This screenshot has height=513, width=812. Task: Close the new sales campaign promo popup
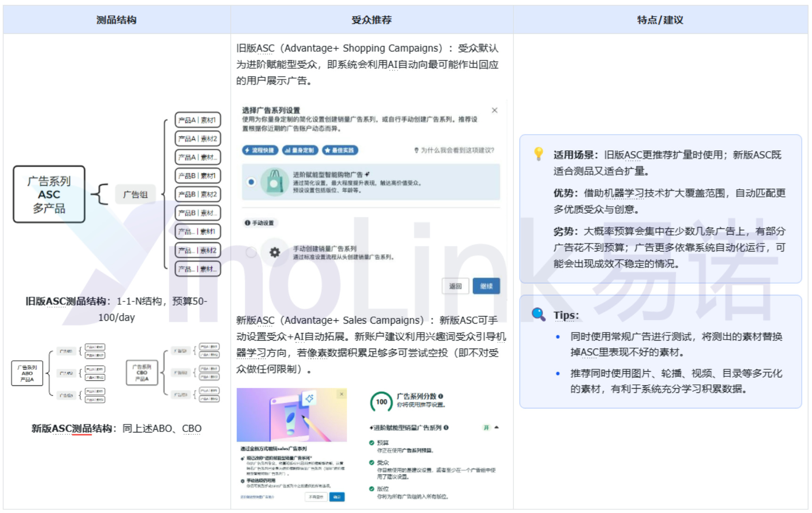[x=341, y=394]
